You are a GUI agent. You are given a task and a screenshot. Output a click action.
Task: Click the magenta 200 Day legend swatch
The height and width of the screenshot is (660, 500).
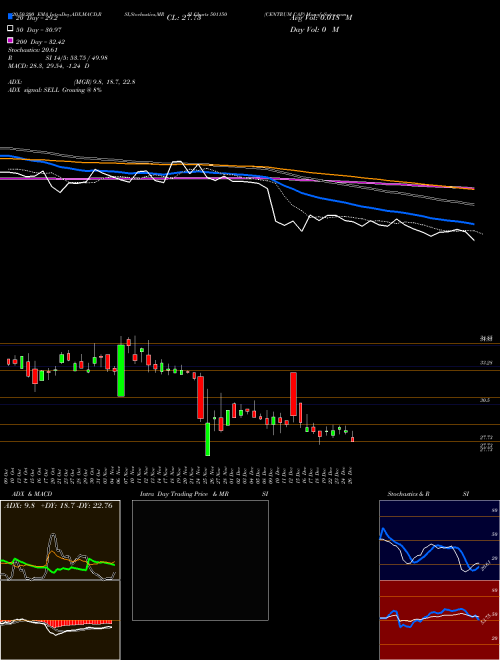pyautogui.click(x=10, y=41)
